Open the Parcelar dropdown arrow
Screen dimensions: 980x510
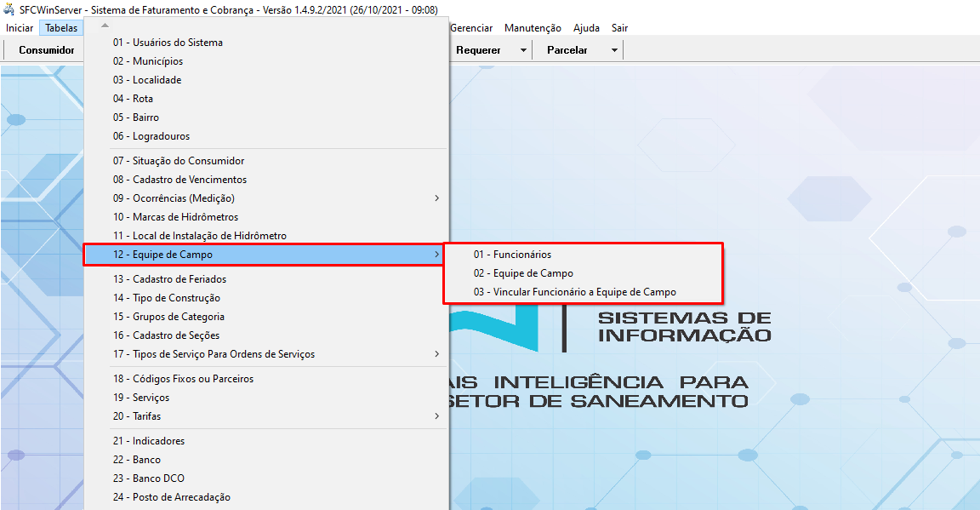point(613,49)
